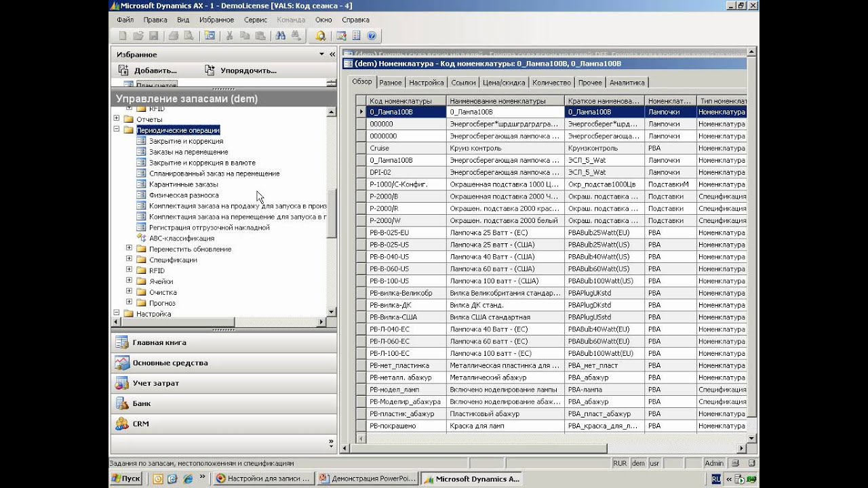Viewport: 868px width, 488px height.
Task: Switch to the Количество tab
Action: (551, 83)
